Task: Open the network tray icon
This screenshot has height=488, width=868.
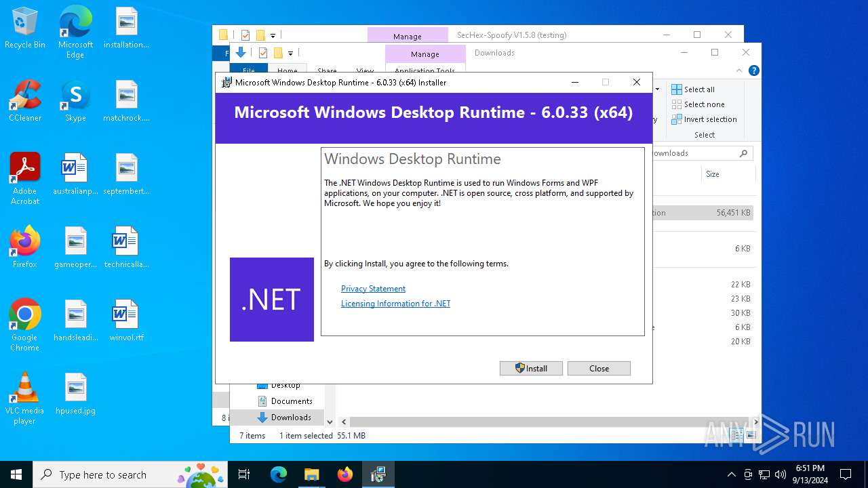Action: pos(764,474)
